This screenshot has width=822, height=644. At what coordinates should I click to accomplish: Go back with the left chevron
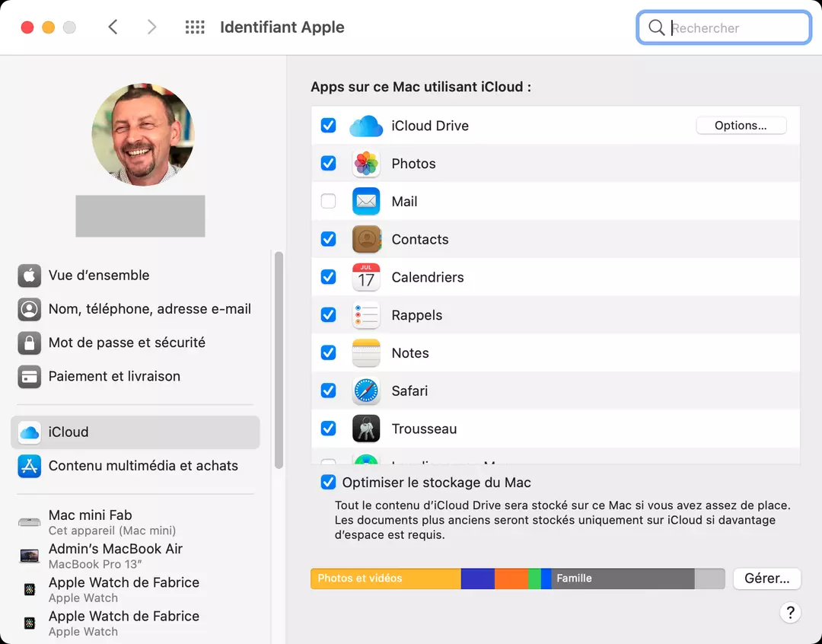pyautogui.click(x=113, y=27)
